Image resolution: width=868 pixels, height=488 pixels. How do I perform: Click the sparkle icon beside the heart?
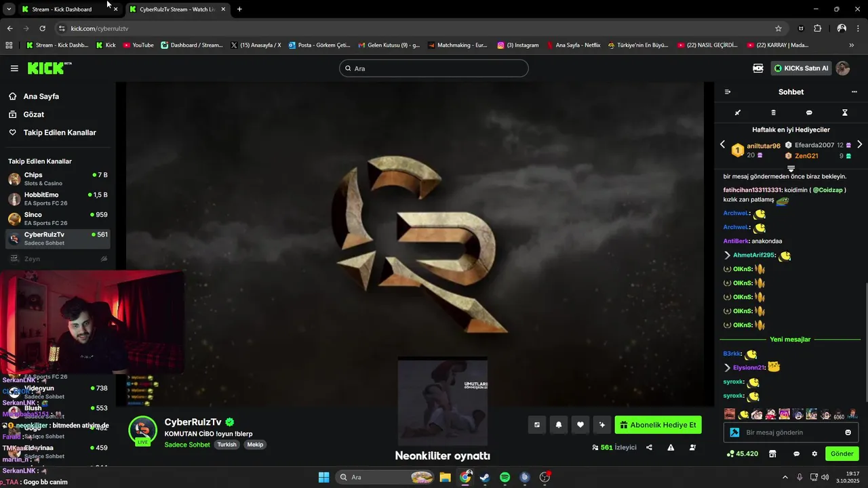pyautogui.click(x=601, y=425)
